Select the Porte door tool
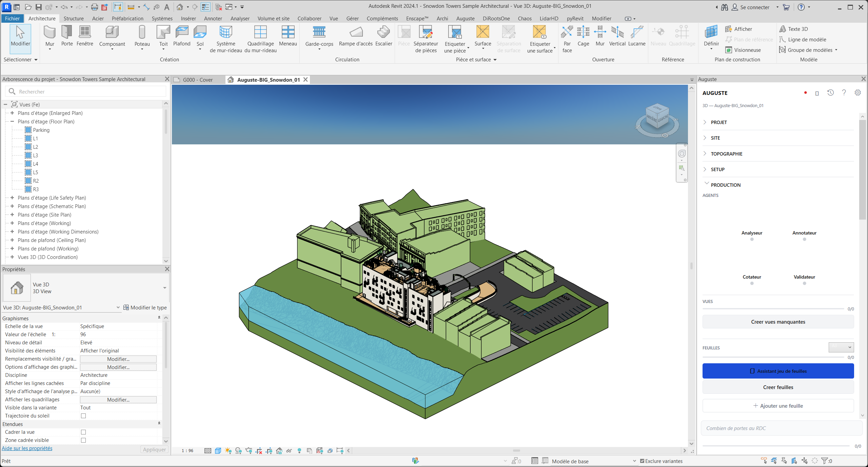This screenshot has width=868, height=467. [67, 36]
